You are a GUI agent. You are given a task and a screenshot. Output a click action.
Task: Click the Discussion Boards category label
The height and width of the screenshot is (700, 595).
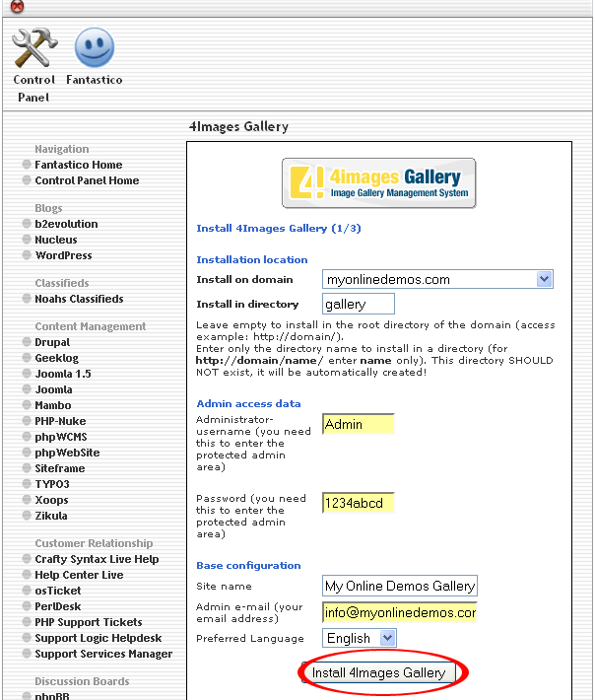pyautogui.click(x=82, y=681)
